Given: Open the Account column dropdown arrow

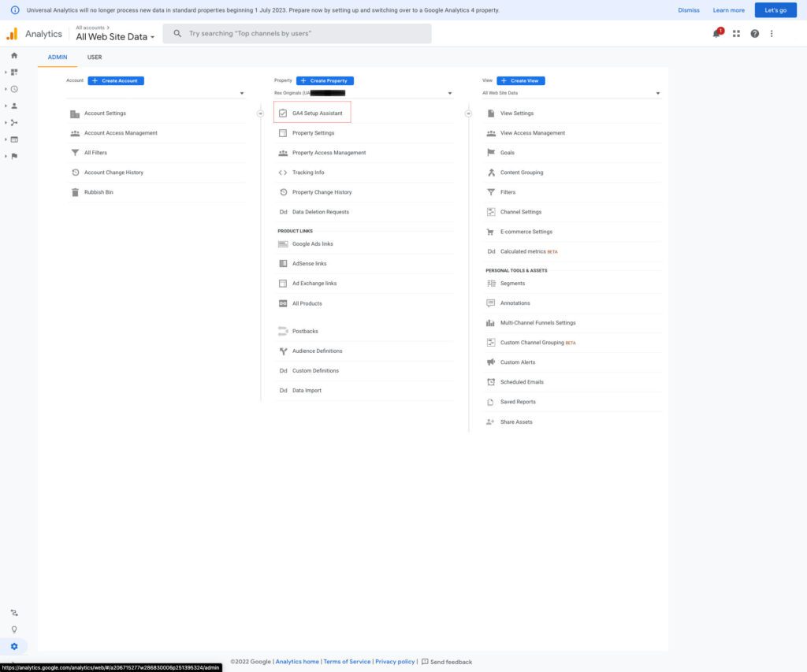Looking at the screenshot, I should [x=242, y=92].
